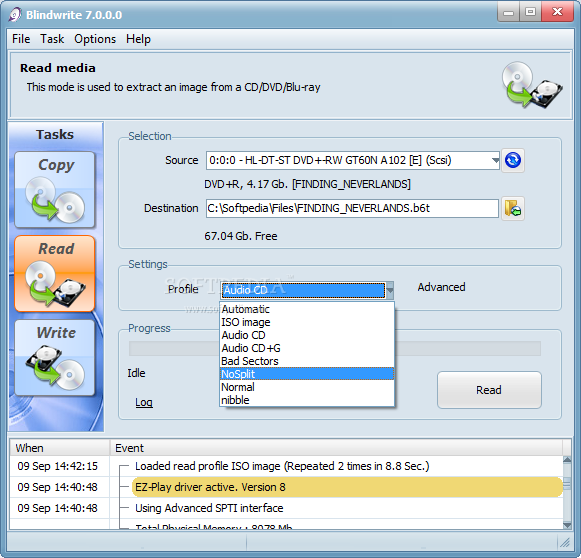The height and width of the screenshot is (558, 581).
Task: Edit the Destination path field
Action: pyautogui.click(x=352, y=208)
